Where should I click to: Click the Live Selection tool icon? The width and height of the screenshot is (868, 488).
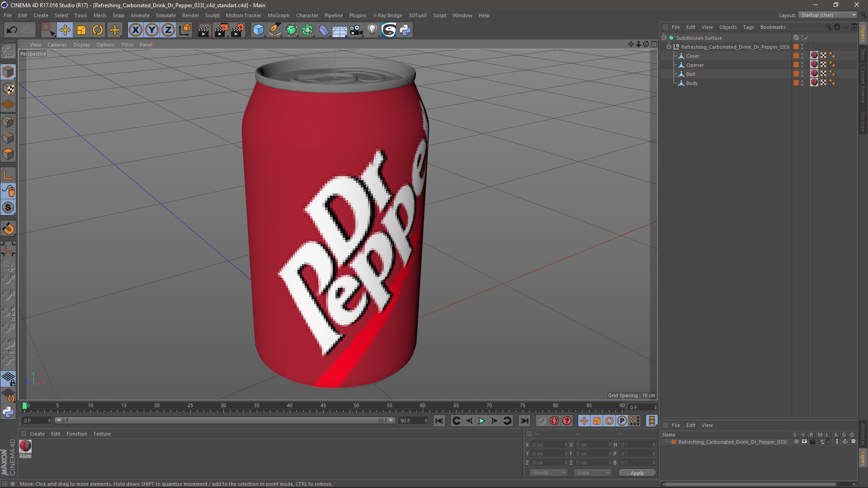(47, 30)
